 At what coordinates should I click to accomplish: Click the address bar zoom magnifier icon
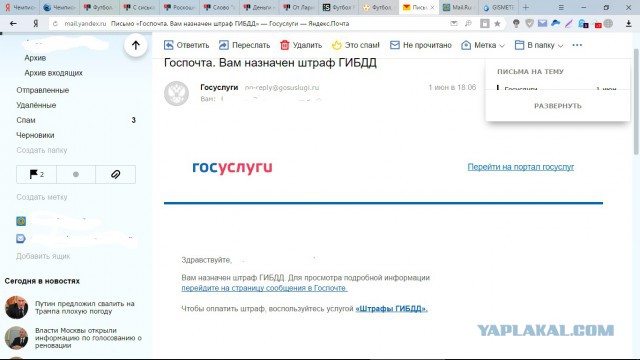point(468,24)
